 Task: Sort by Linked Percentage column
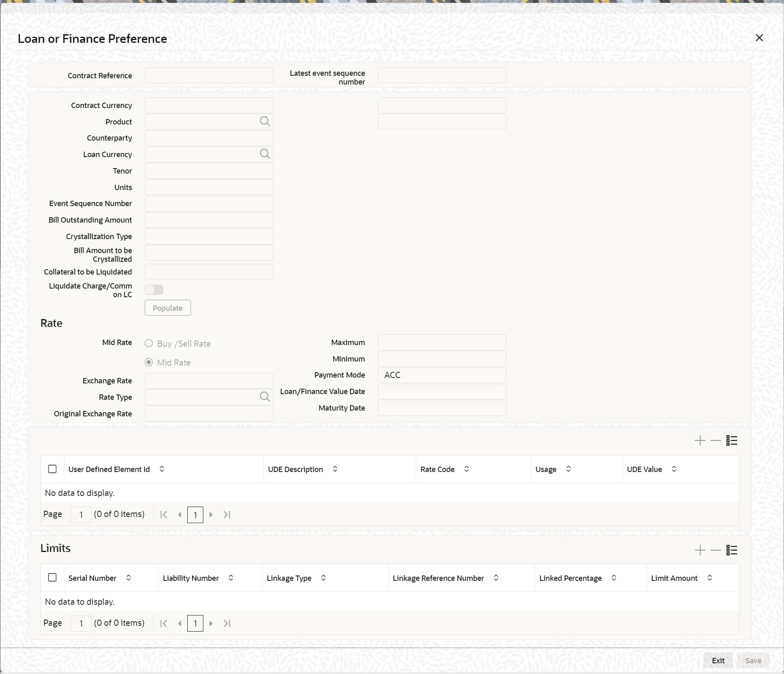pos(614,578)
